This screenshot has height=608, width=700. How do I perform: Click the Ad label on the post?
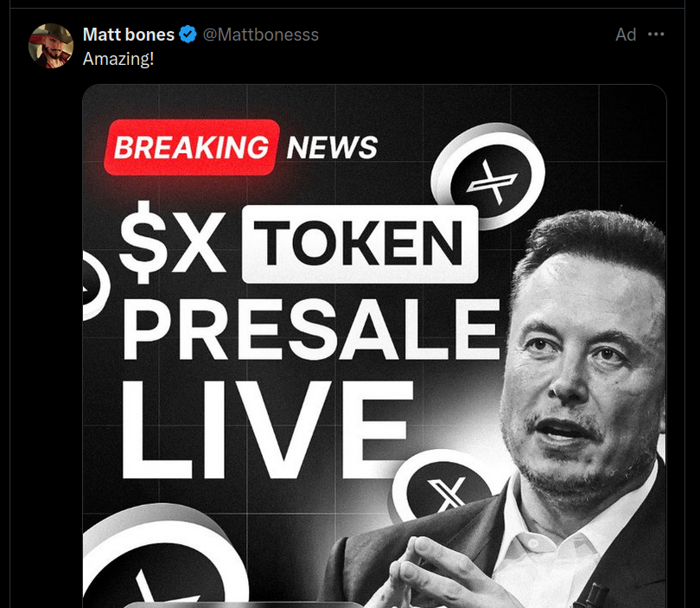(626, 35)
